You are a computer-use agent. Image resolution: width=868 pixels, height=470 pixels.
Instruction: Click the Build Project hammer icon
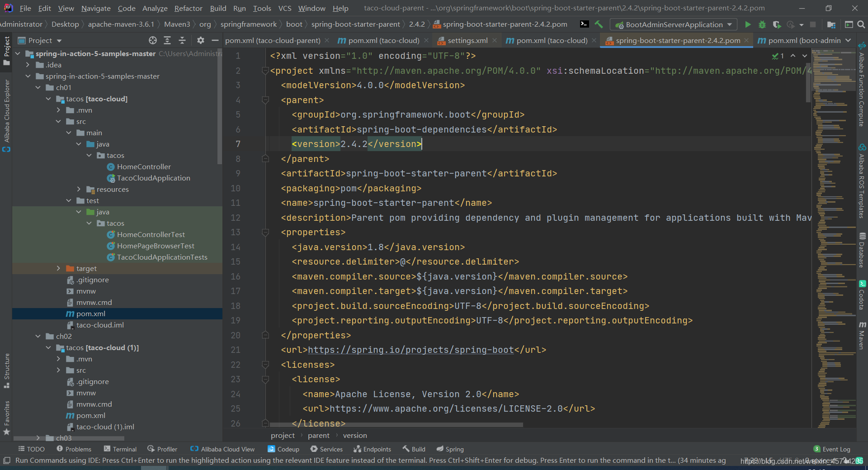tap(599, 24)
